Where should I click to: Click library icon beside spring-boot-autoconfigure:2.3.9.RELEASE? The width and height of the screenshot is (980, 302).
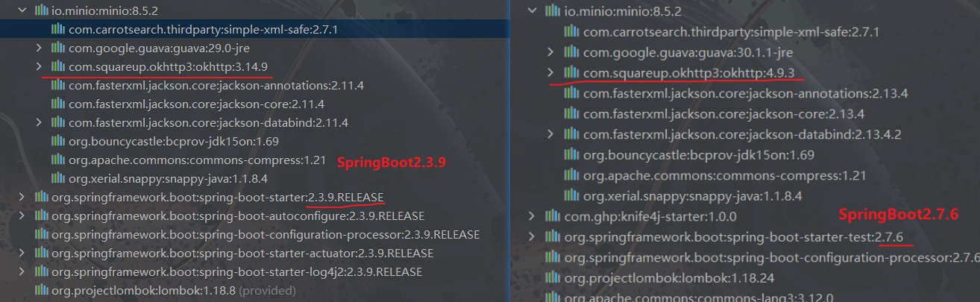click(x=40, y=216)
